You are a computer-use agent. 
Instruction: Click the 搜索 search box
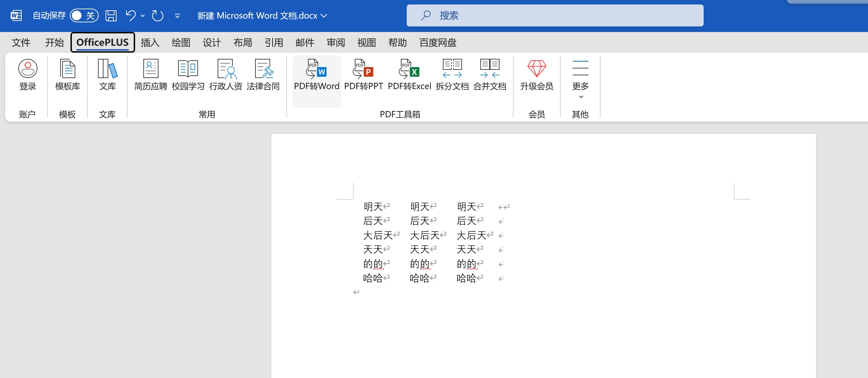pos(555,15)
